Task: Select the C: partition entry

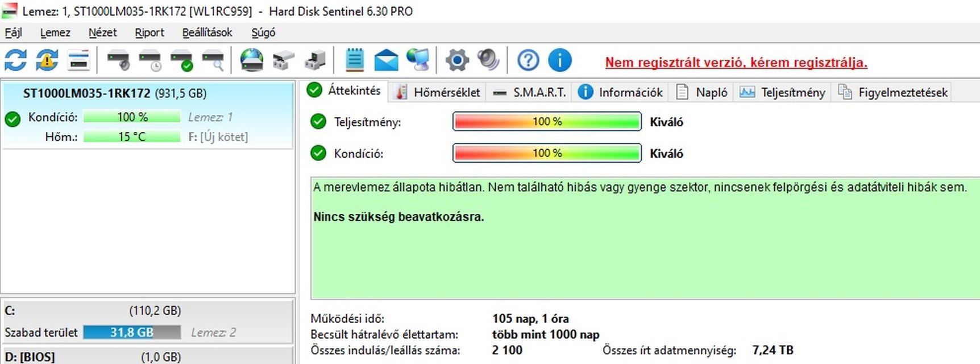Action: 148,321
